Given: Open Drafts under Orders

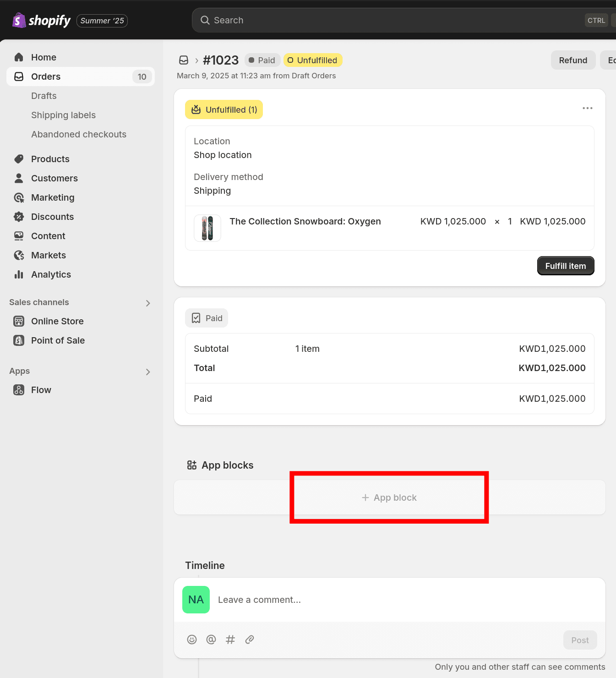Looking at the screenshot, I should pos(44,96).
